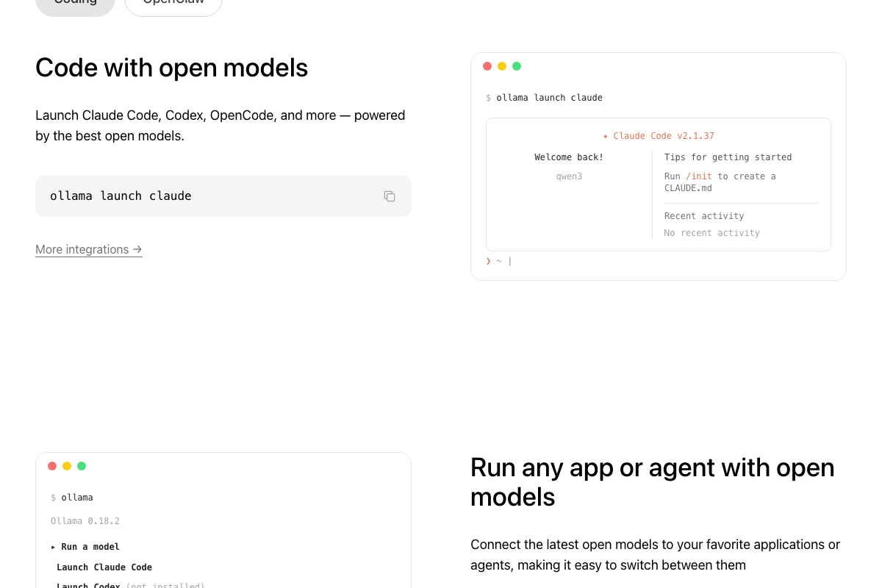Click Tips for getting started text
This screenshot has width=882, height=588.
coord(728,157)
